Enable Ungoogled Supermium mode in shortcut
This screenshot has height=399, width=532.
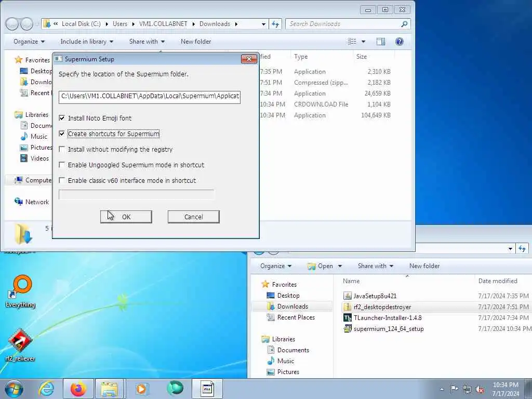(x=62, y=165)
